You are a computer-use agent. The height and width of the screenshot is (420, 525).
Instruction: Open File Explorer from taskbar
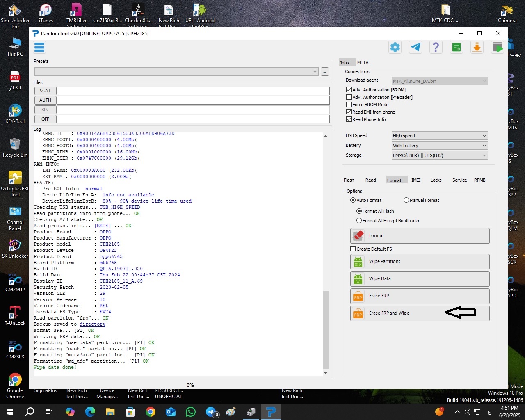tap(110, 412)
